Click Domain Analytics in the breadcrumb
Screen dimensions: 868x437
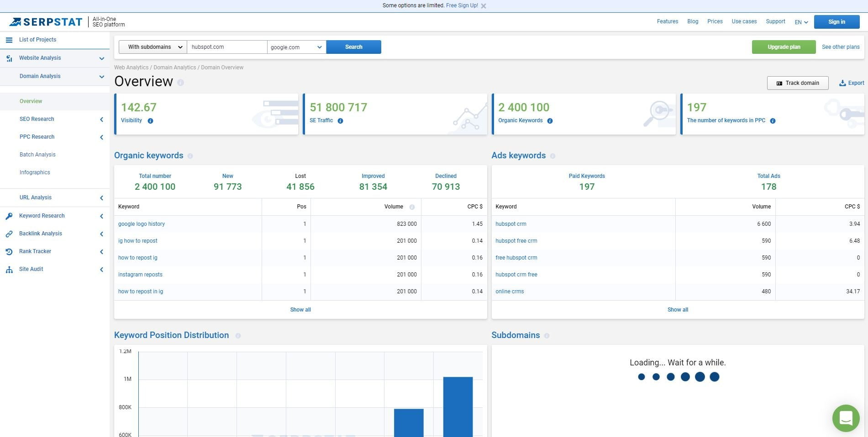[x=174, y=68]
